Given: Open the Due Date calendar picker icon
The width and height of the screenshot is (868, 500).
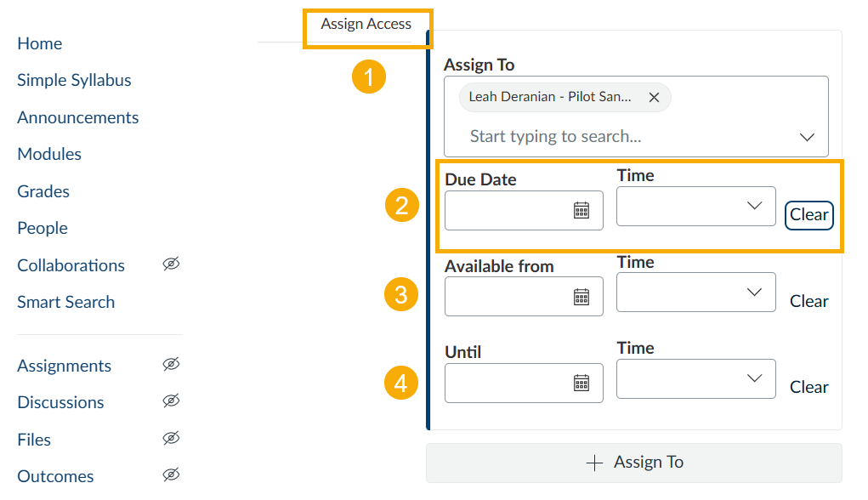Looking at the screenshot, I should pyautogui.click(x=582, y=210).
